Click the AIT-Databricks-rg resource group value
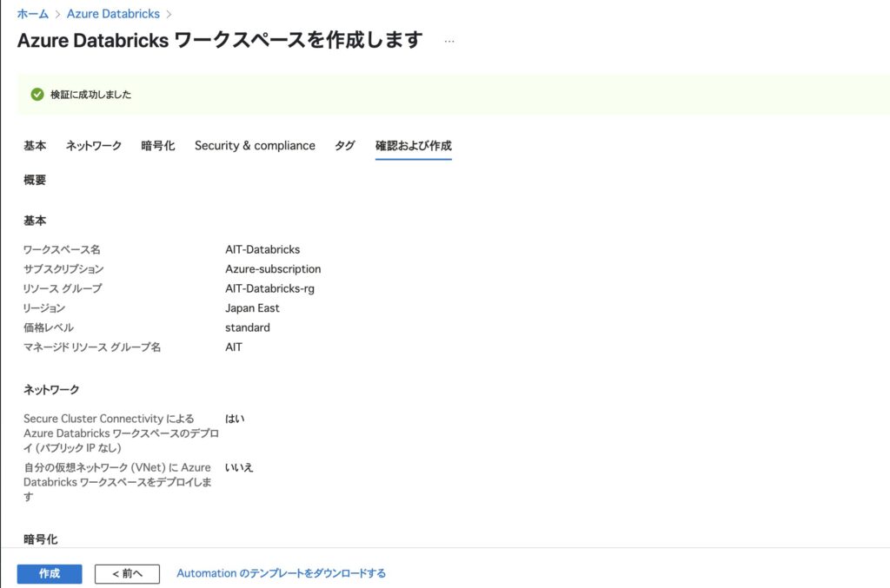The image size is (890, 588). pos(269,288)
